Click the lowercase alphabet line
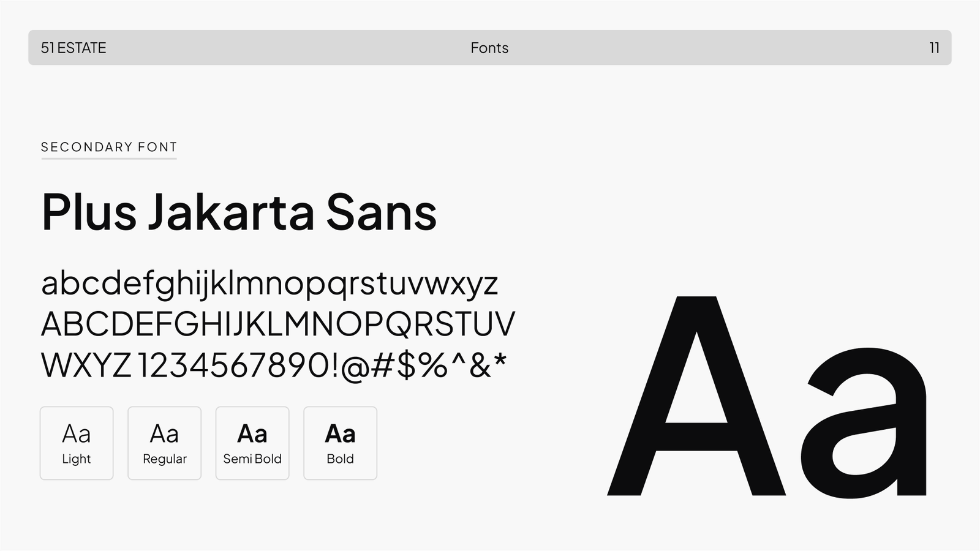Image resolution: width=980 pixels, height=551 pixels. point(269,284)
